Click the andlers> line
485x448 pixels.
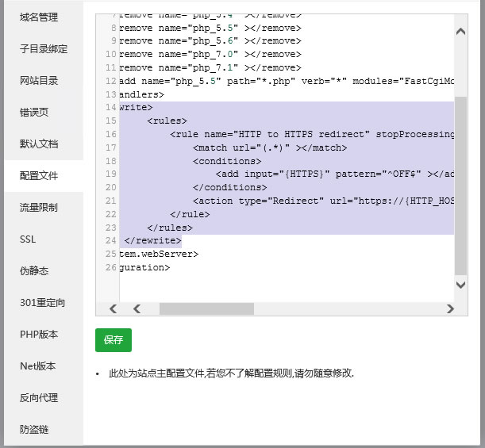point(141,94)
